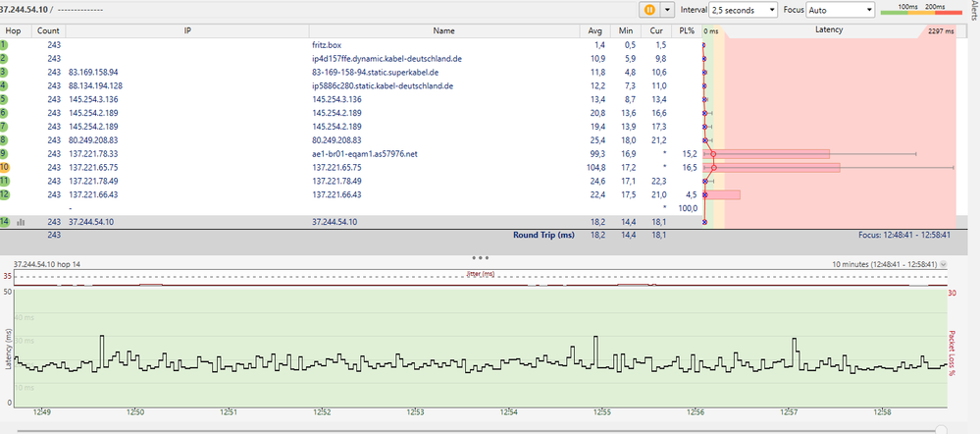This screenshot has width=980, height=434.
Task: Click the hop 5 green circle icon
Action: click(x=5, y=99)
